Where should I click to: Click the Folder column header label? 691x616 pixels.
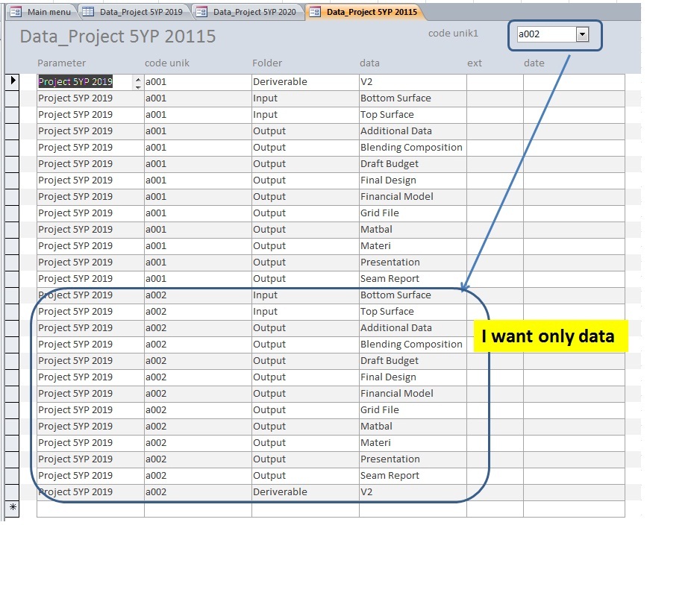pos(267,63)
